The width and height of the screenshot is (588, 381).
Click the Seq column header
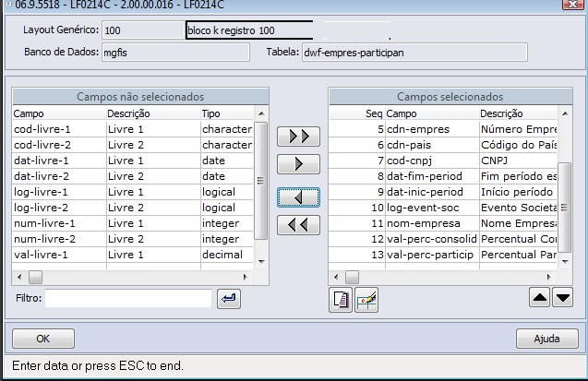(x=357, y=113)
